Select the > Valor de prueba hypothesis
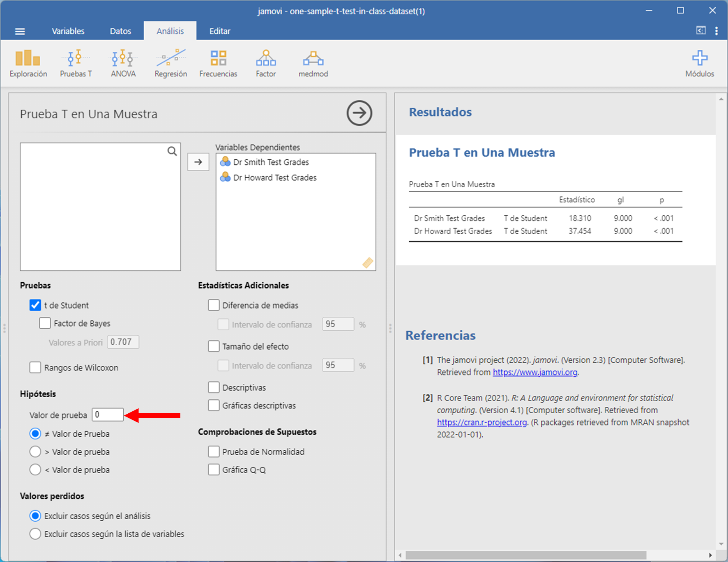Viewport: 728px width, 562px height. [35, 451]
